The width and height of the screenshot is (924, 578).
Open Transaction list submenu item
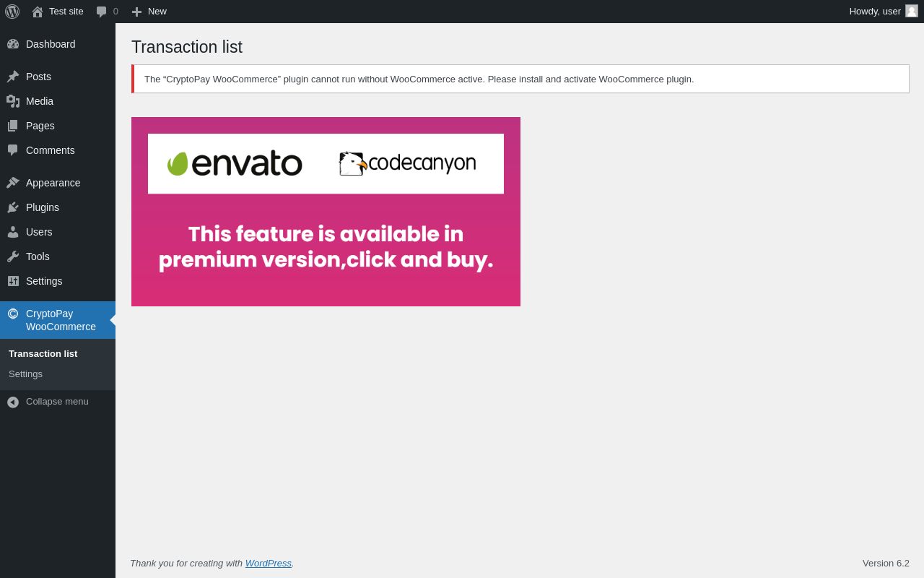coord(43,354)
